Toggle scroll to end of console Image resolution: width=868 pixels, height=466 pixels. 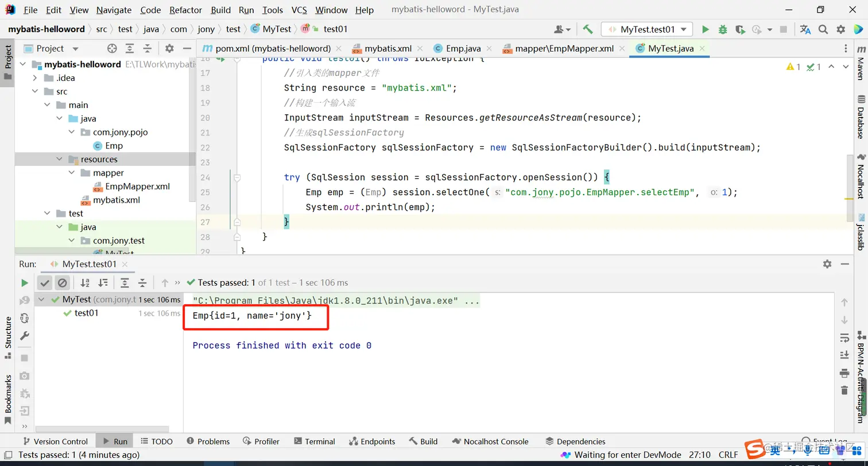[x=844, y=355]
